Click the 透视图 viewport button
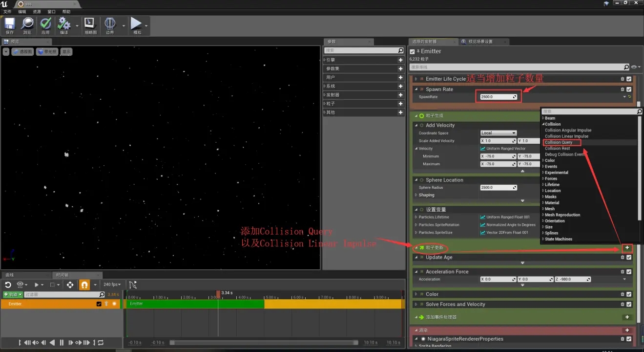 click(x=22, y=51)
